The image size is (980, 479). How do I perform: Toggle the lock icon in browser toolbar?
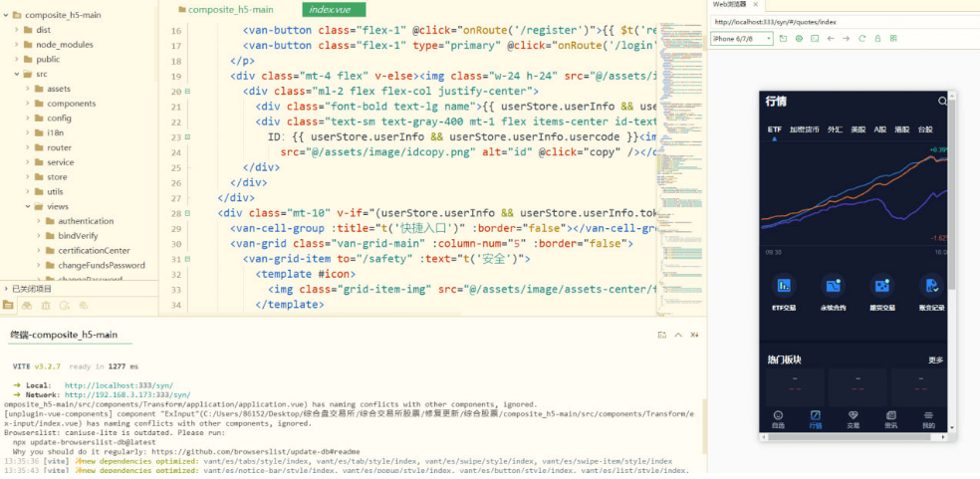879,39
